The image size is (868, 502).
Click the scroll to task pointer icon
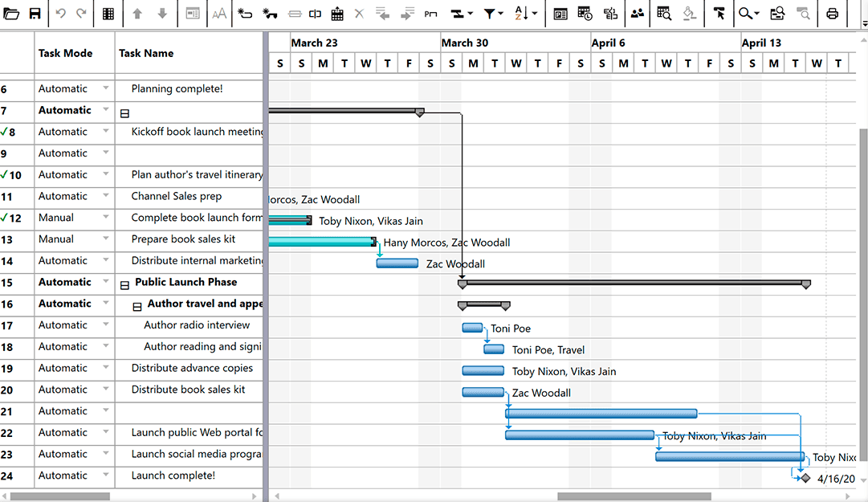(x=719, y=14)
